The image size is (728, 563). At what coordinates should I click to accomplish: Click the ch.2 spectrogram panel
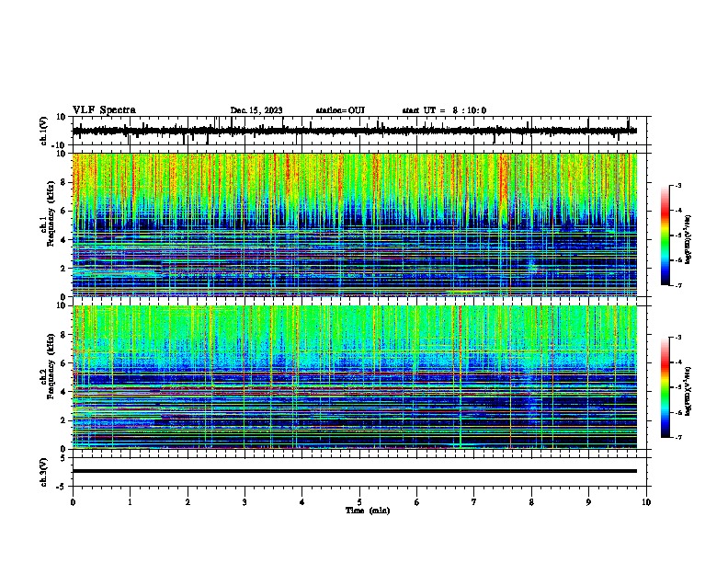coord(354,377)
